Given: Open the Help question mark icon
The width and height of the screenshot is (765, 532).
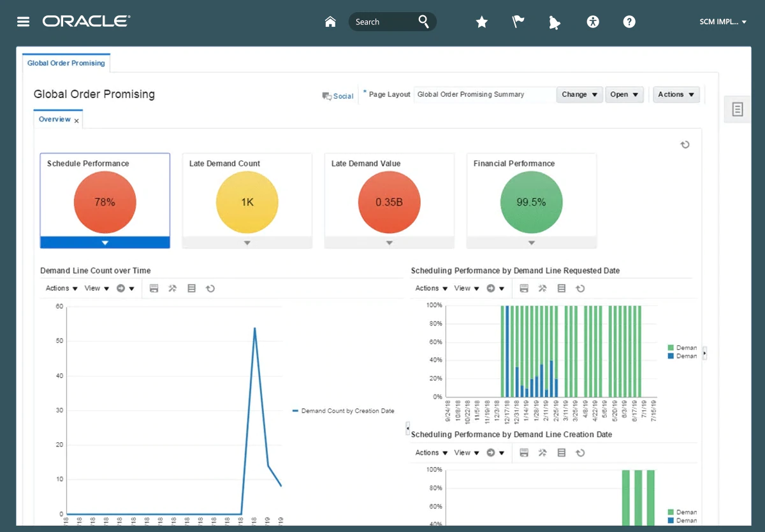Looking at the screenshot, I should [x=629, y=22].
